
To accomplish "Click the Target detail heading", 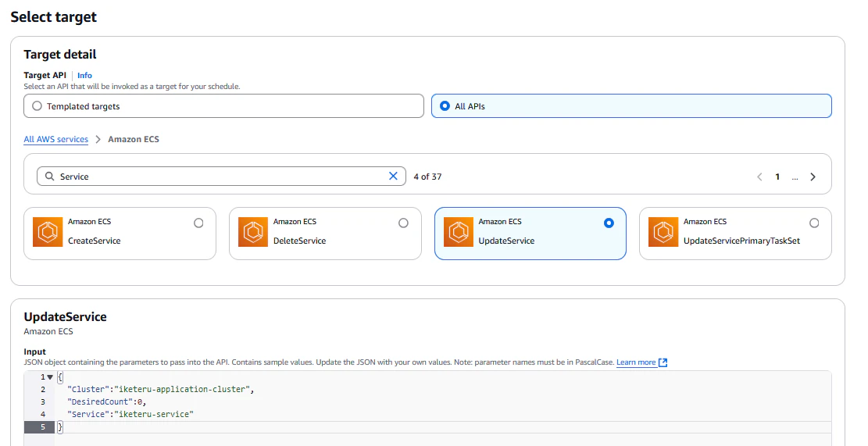I will coord(60,55).
